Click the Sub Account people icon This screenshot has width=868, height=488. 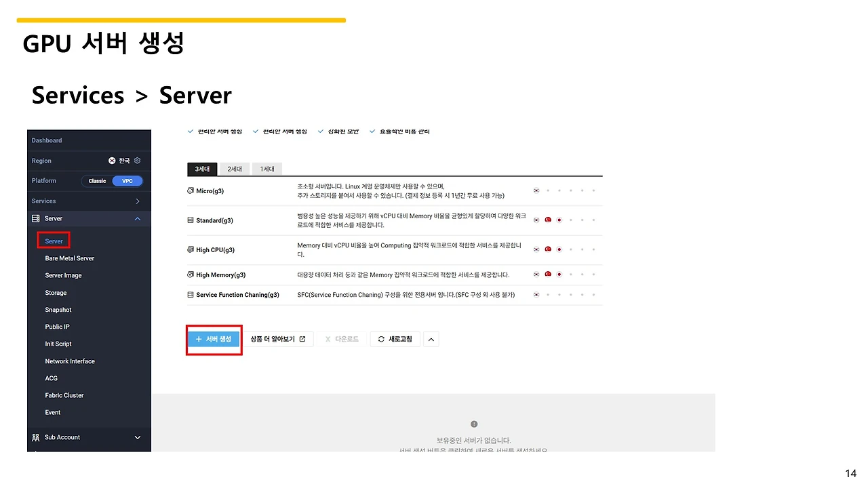[x=36, y=437]
